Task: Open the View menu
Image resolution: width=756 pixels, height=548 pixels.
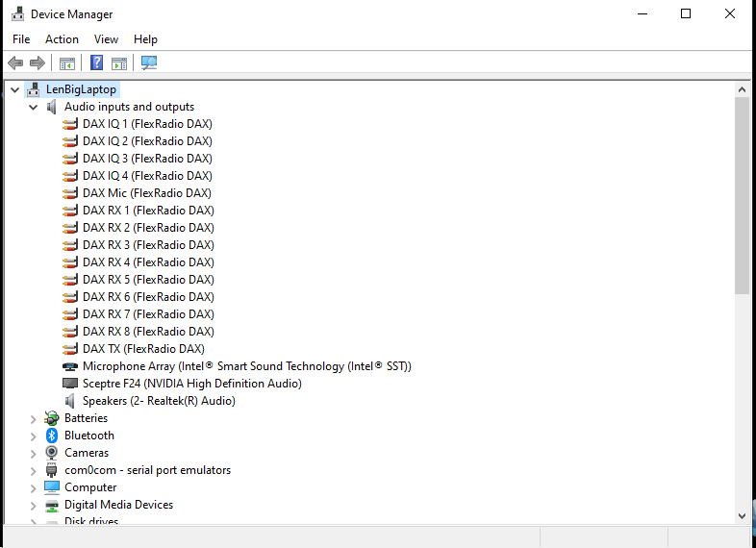Action: coord(106,39)
